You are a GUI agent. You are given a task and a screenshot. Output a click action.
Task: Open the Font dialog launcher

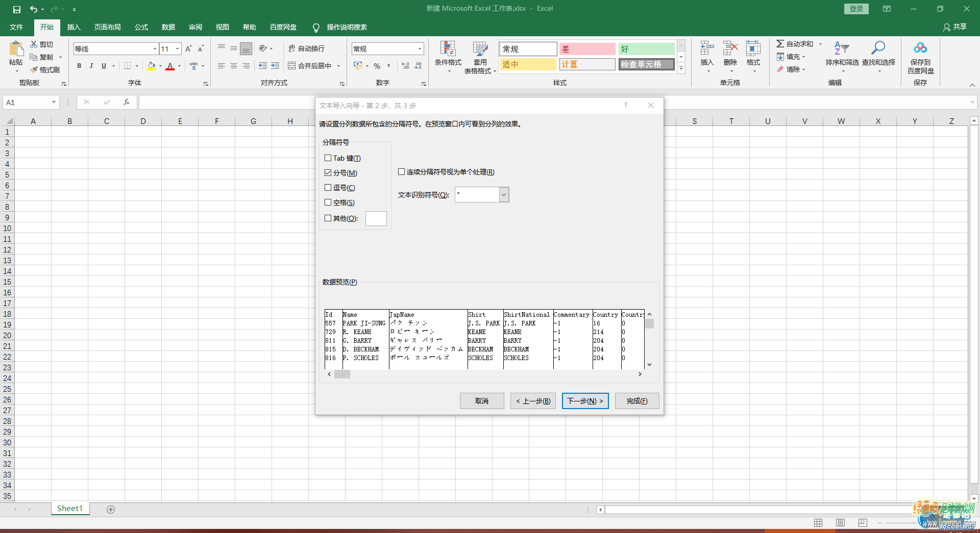tap(206, 84)
